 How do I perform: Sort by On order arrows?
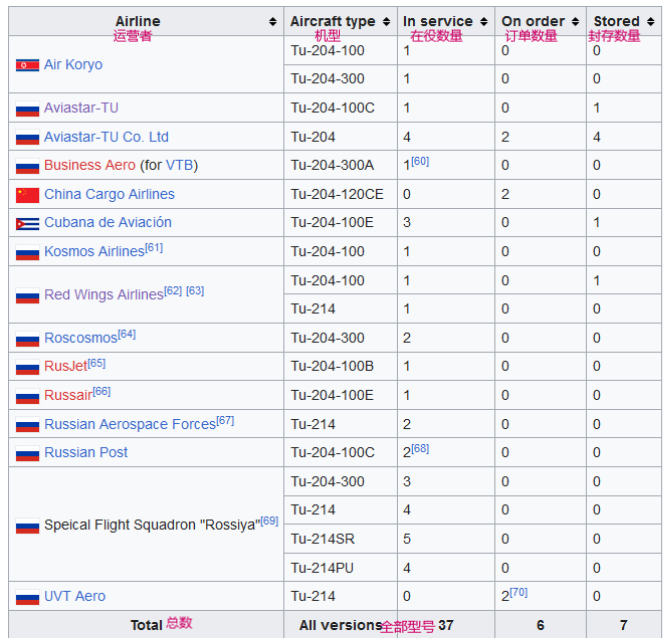tap(575, 22)
